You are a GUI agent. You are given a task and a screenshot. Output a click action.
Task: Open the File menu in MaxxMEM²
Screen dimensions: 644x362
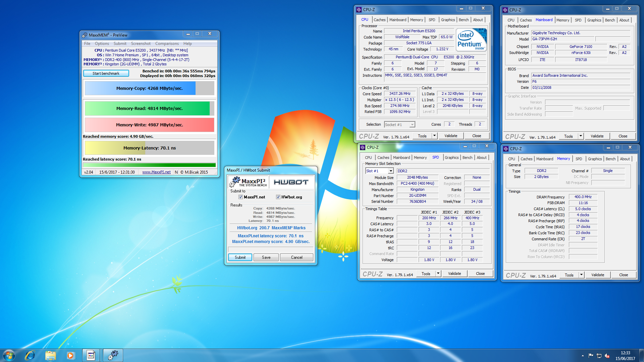point(87,44)
